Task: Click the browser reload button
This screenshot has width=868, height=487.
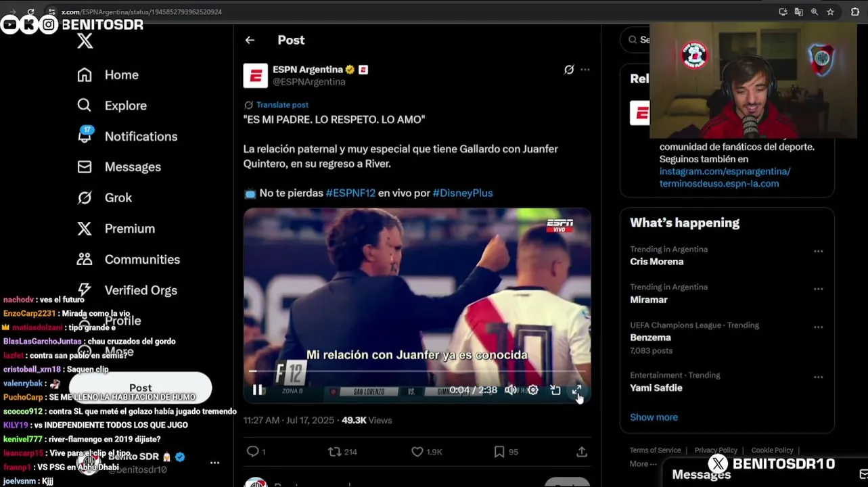Action: coord(30,11)
